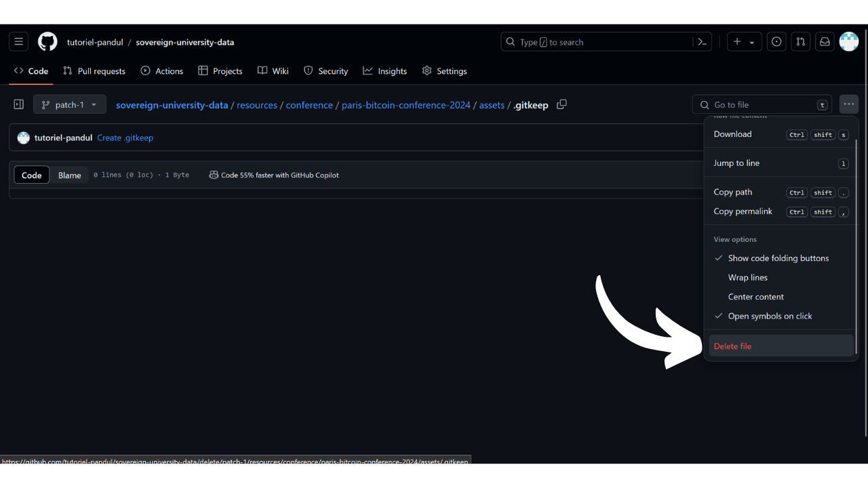Open the Create .gitkeep commit link
This screenshot has width=868, height=488.
125,138
